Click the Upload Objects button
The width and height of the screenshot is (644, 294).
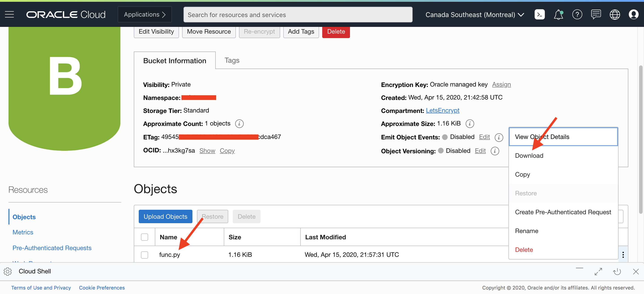click(x=165, y=216)
